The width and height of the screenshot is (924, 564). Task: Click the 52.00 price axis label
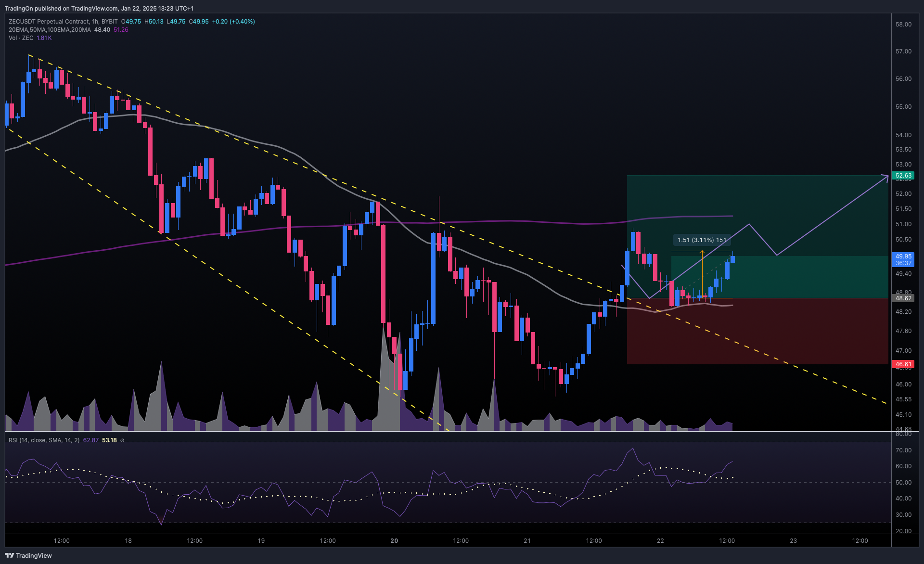pyautogui.click(x=903, y=194)
